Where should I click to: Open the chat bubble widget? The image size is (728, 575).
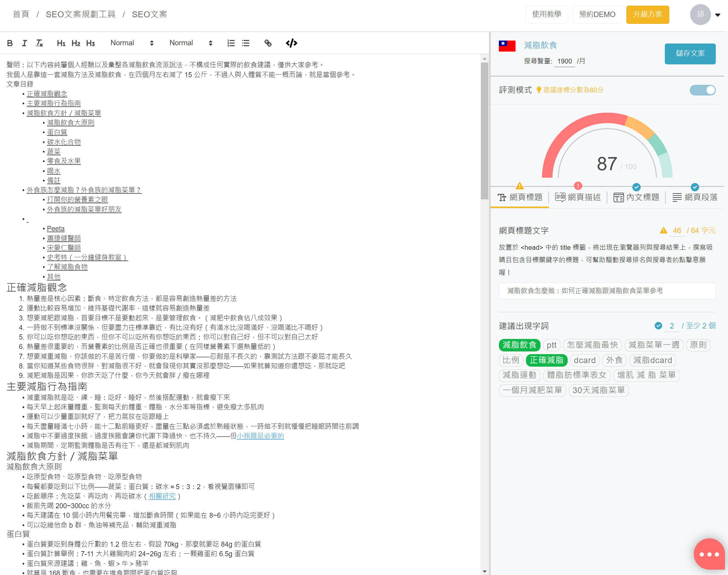[x=709, y=554]
